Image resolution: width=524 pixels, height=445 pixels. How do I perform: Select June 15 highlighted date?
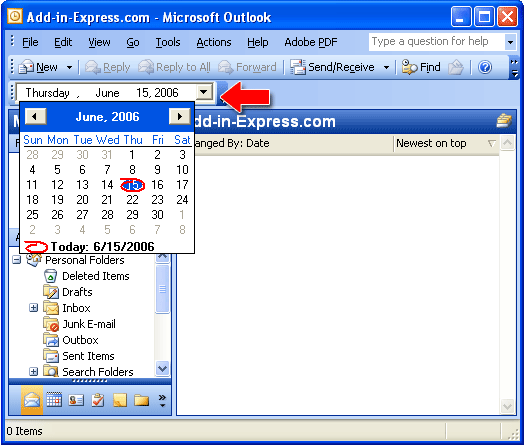click(132, 185)
